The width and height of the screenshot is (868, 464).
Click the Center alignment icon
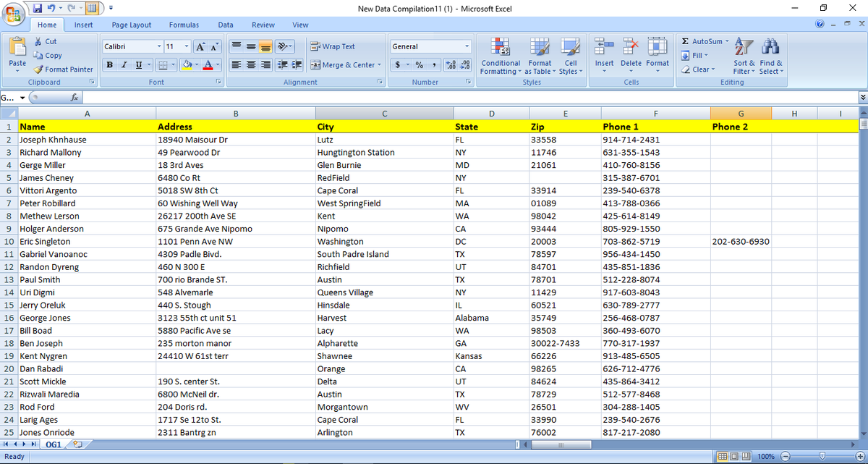pyautogui.click(x=250, y=65)
